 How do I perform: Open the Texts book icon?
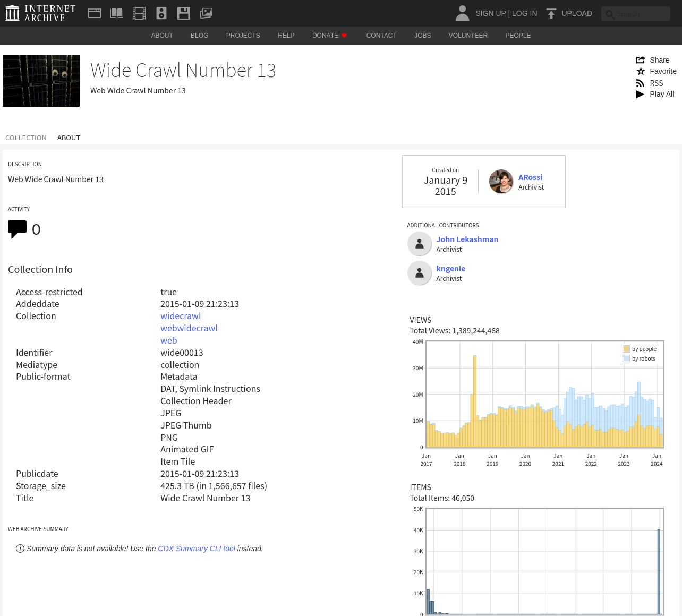pyautogui.click(x=117, y=13)
